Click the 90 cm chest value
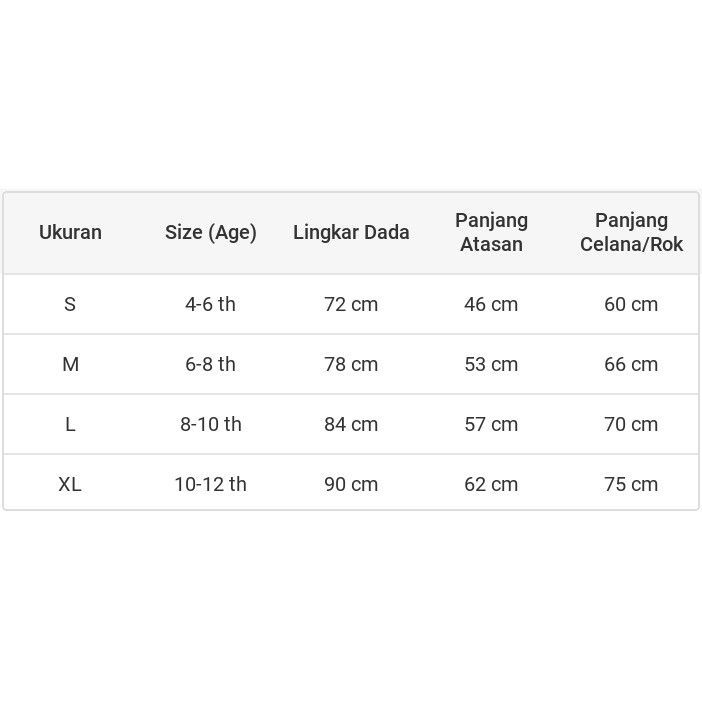702x702 pixels. coord(351,484)
